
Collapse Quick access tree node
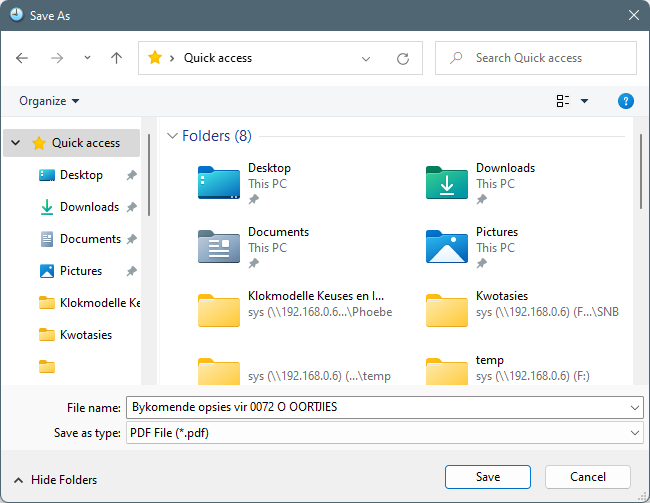tap(16, 143)
